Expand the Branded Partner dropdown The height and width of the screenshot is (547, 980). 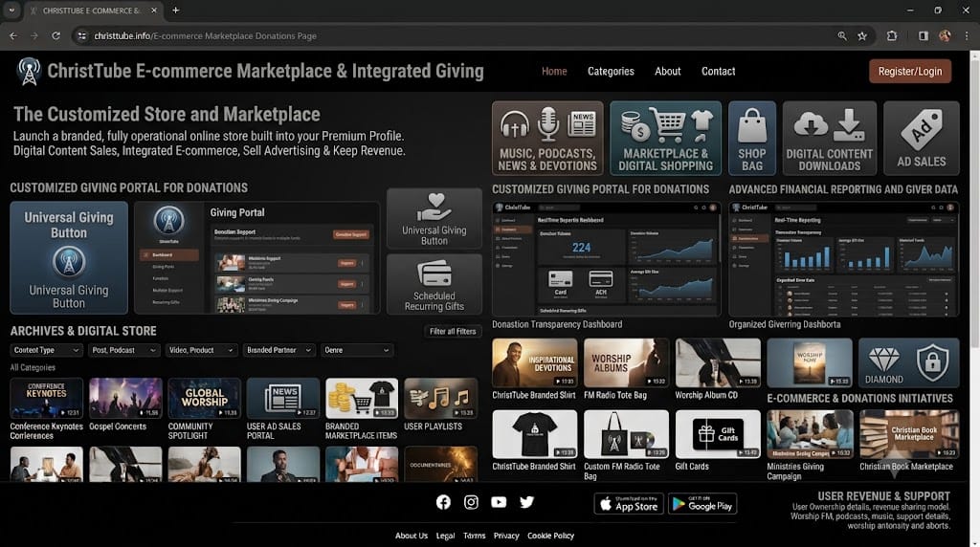(x=278, y=350)
